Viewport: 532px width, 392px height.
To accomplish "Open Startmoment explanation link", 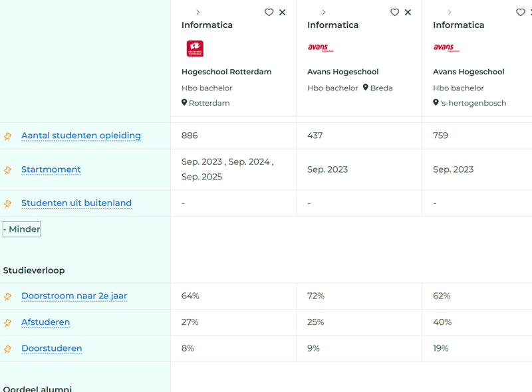I will click(x=51, y=169).
